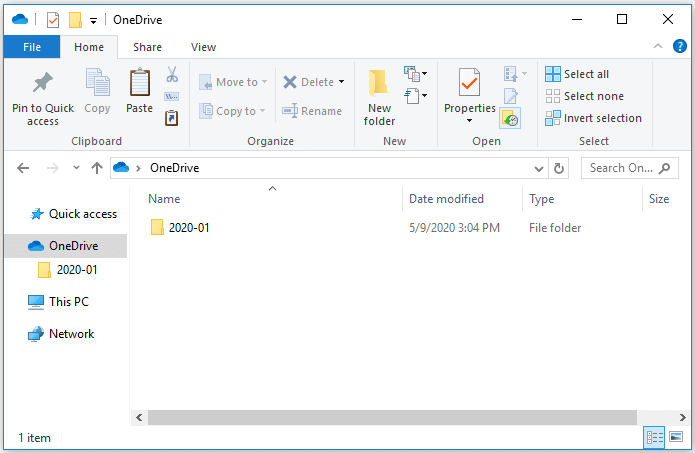Click Select all in the ribbon
The image size is (695, 453).
pyautogui.click(x=576, y=74)
